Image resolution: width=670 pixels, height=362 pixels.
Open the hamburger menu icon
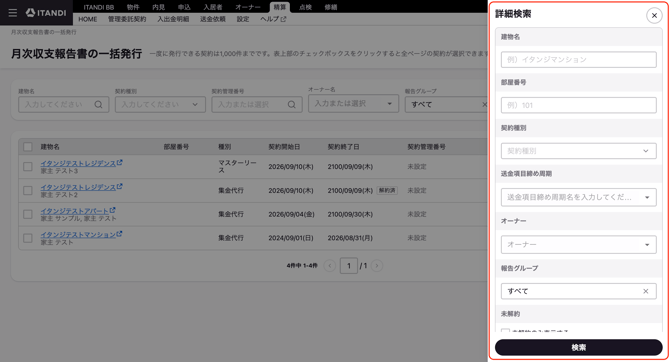coord(13,13)
